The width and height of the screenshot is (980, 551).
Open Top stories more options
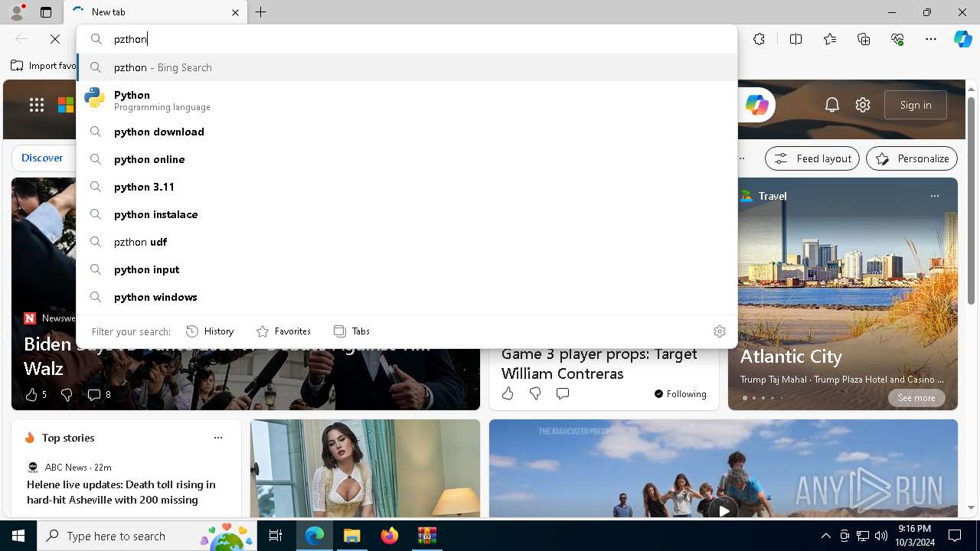click(218, 438)
